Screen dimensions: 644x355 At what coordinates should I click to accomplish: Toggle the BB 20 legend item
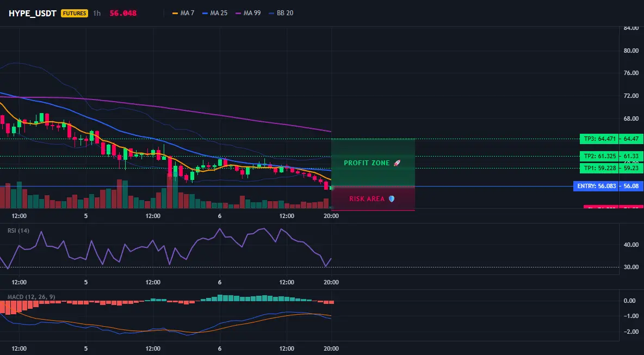click(281, 13)
